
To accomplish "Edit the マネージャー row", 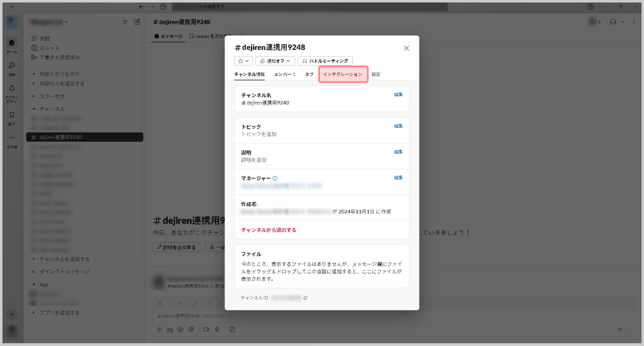I will coord(398,178).
